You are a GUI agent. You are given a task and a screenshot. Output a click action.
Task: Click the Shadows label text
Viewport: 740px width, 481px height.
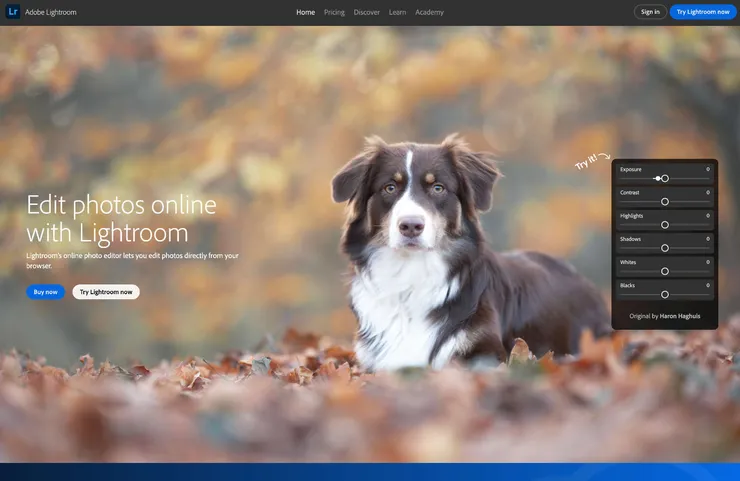coord(631,239)
